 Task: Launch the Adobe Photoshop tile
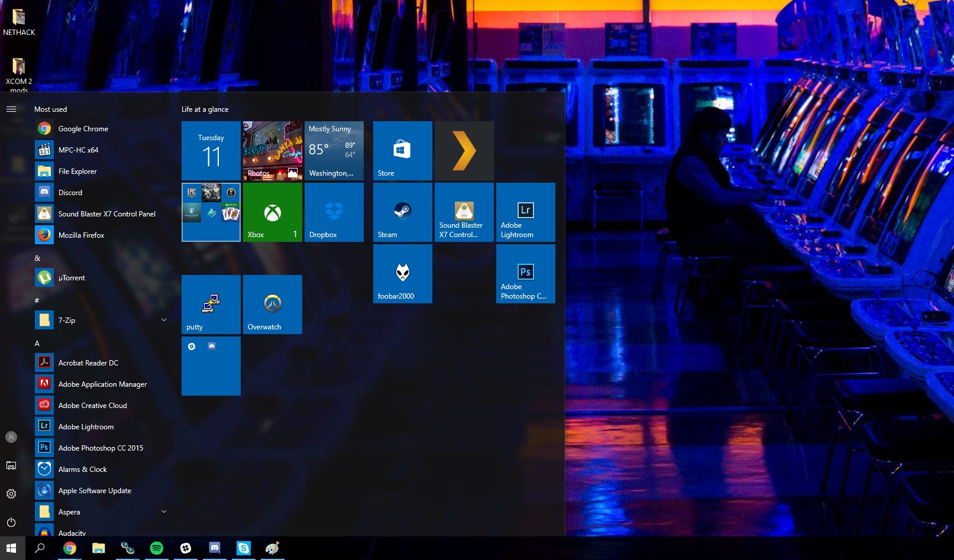click(526, 274)
